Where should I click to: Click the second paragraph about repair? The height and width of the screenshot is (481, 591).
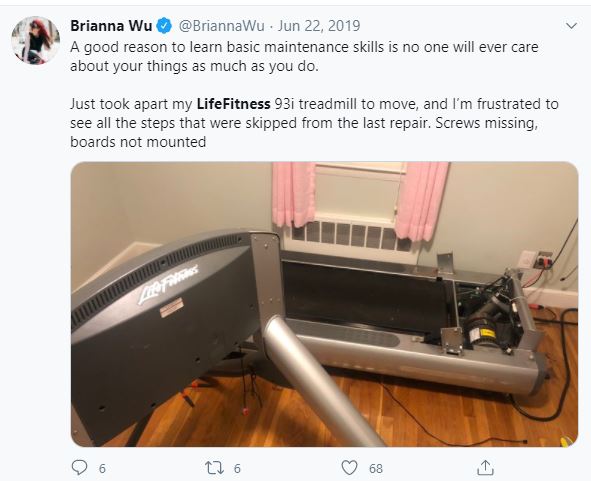coord(314,123)
